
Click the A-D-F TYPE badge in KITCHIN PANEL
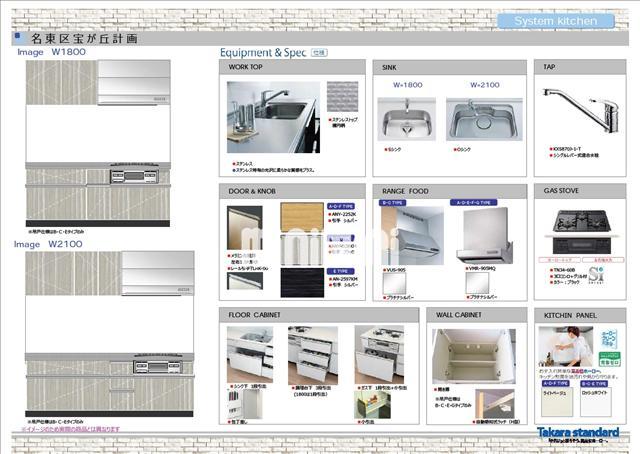[556, 384]
